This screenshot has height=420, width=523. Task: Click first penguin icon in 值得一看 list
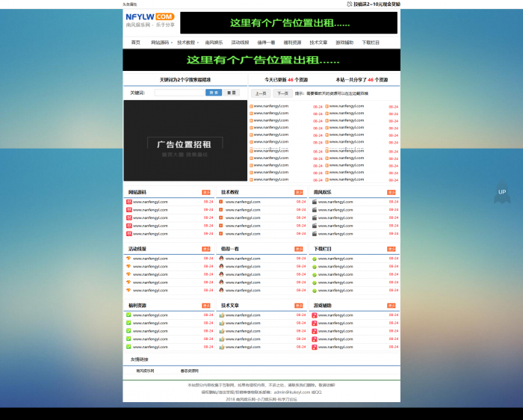click(x=221, y=259)
